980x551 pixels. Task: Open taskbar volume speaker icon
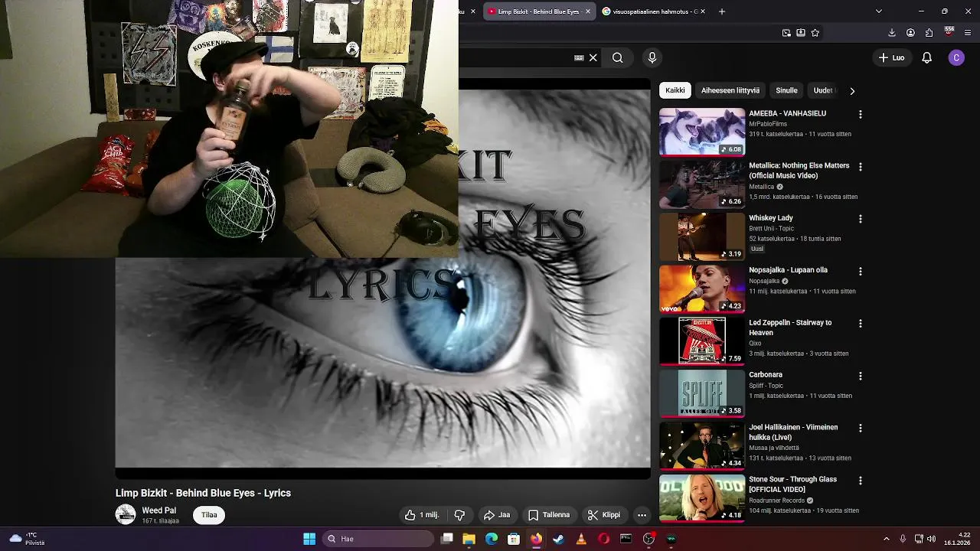[x=932, y=539]
